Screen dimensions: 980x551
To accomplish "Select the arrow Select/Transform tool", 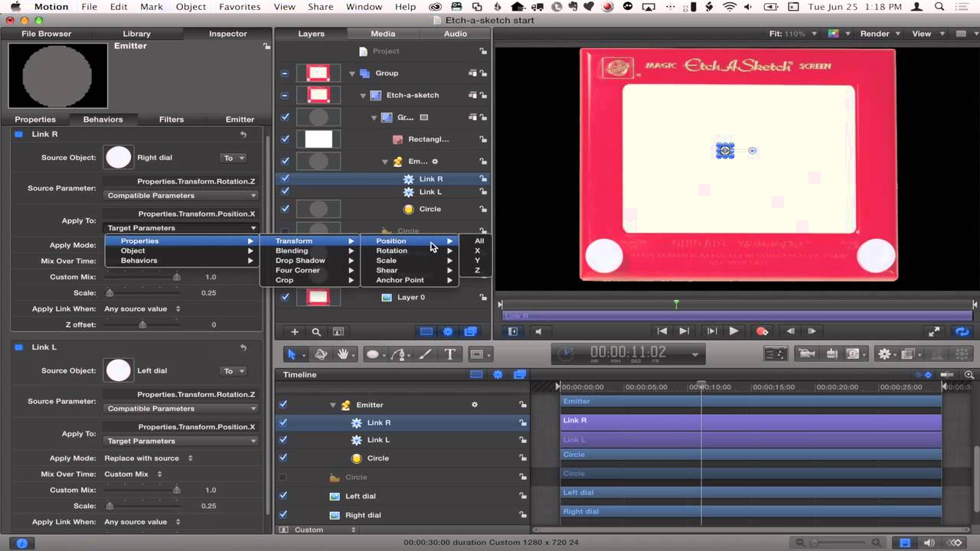I will pyautogui.click(x=292, y=354).
